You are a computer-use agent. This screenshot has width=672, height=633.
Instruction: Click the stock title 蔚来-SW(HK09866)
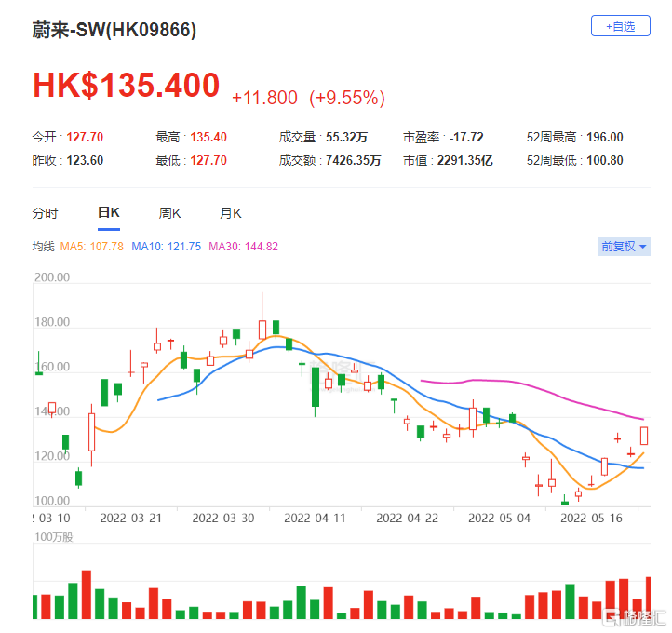click(x=114, y=30)
